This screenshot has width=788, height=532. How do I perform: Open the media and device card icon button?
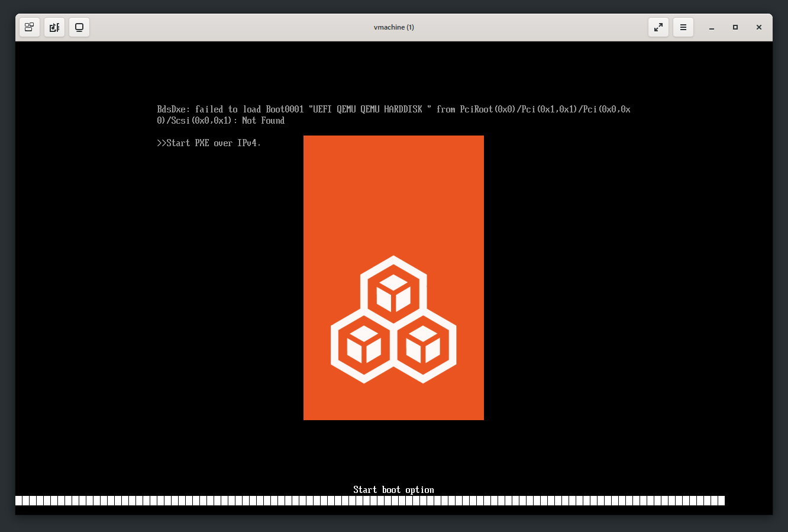point(54,27)
